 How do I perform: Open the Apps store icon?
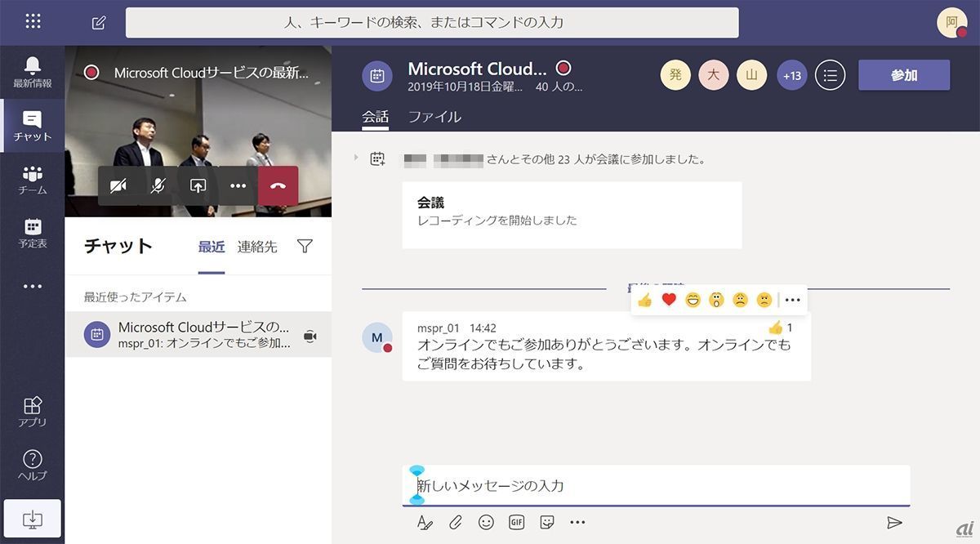point(32,411)
